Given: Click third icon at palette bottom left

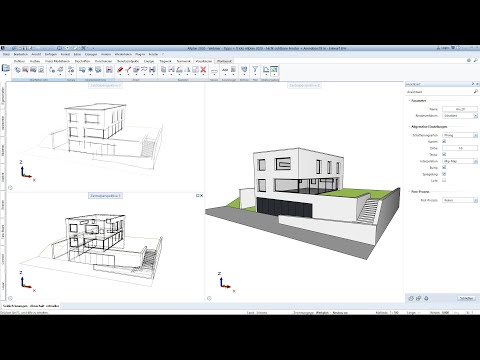Looking at the screenshot, I should [x=426, y=298].
